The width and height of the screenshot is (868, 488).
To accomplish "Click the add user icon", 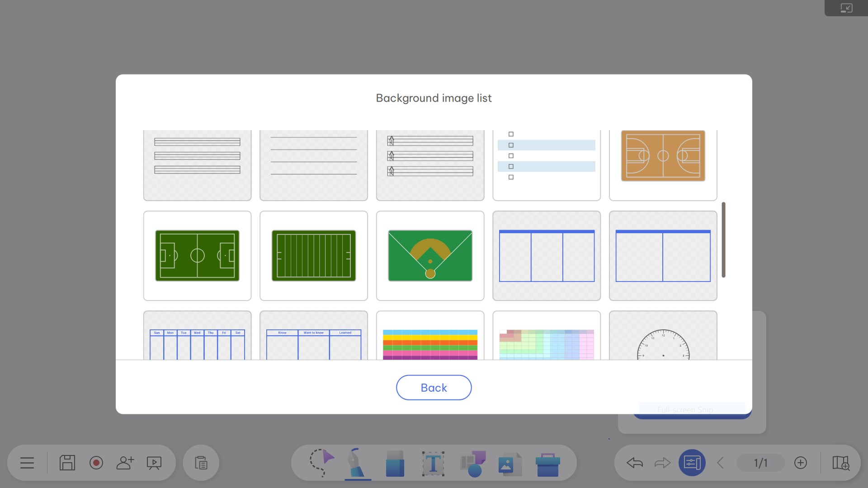I will pyautogui.click(x=125, y=463).
